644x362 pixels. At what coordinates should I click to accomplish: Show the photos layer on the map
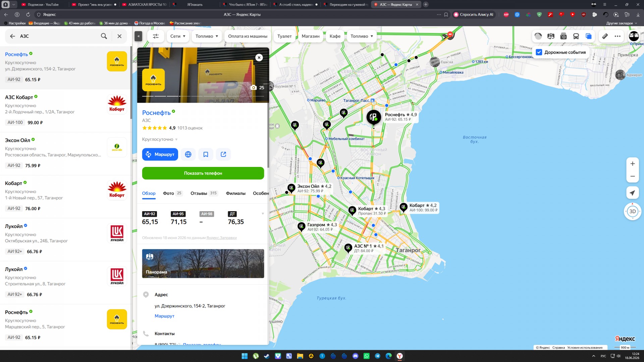tap(563, 36)
